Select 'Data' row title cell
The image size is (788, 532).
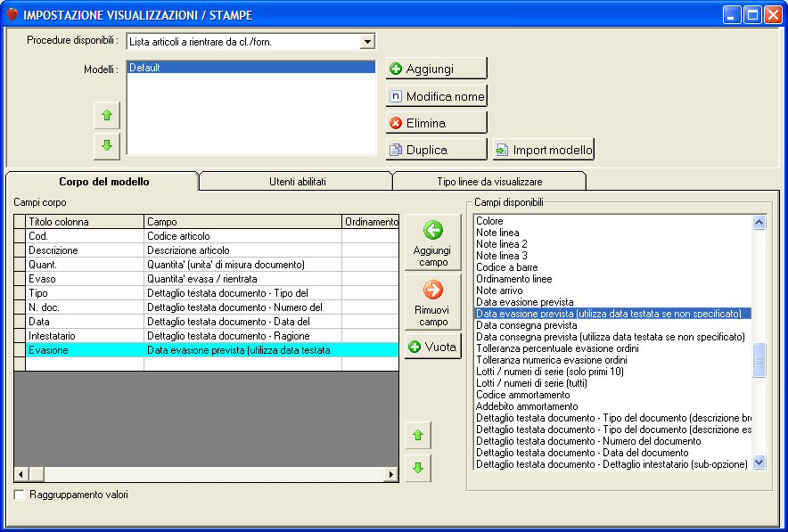point(85,322)
